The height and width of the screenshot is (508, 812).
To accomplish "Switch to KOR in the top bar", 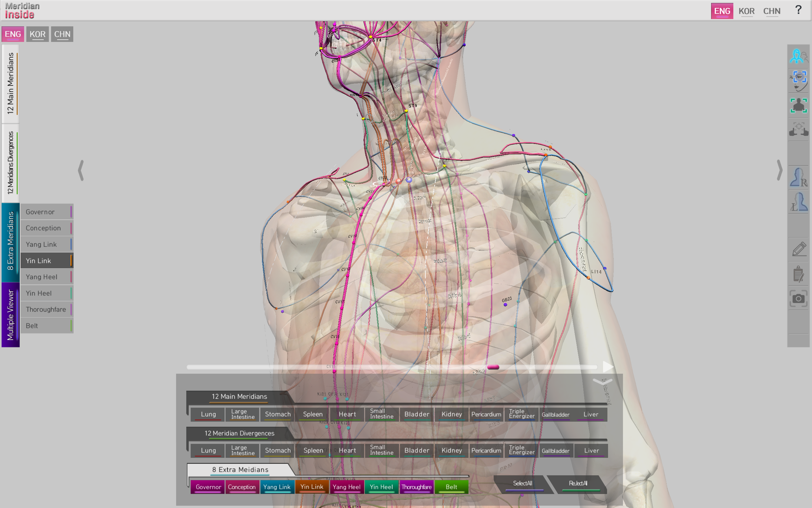I will point(747,11).
